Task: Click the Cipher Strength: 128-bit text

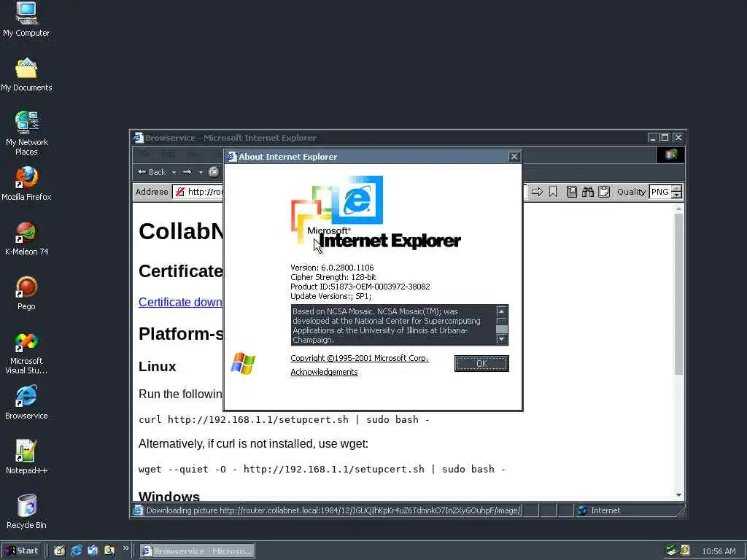Action: (x=333, y=277)
